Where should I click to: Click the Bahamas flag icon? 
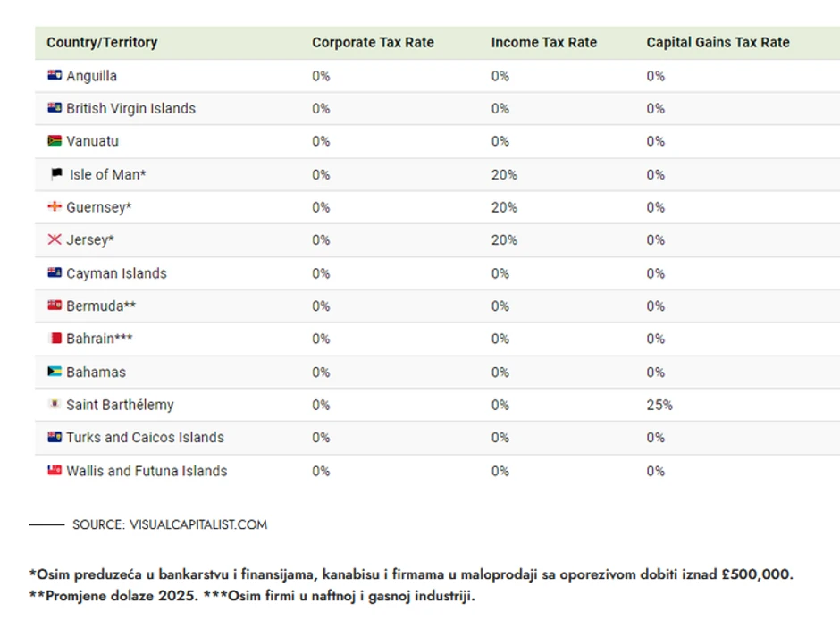(55, 372)
